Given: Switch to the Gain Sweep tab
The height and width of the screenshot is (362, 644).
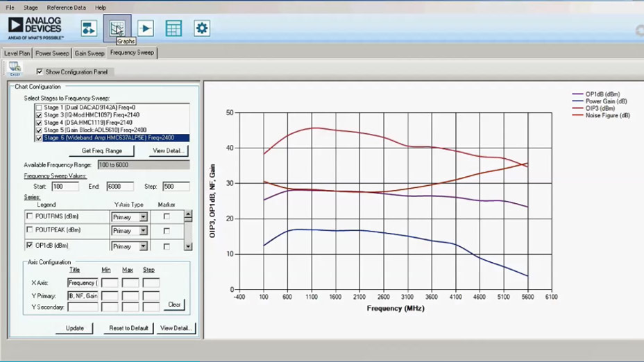Looking at the screenshot, I should click(89, 53).
